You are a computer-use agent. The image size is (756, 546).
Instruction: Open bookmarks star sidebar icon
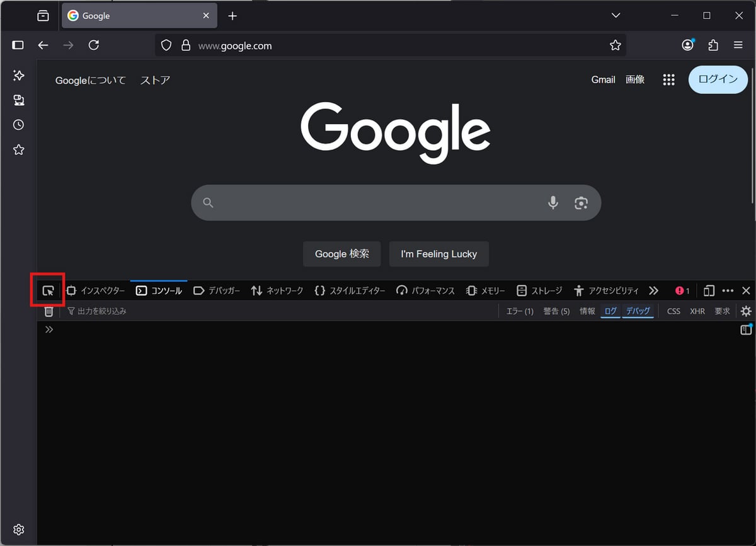(x=18, y=149)
